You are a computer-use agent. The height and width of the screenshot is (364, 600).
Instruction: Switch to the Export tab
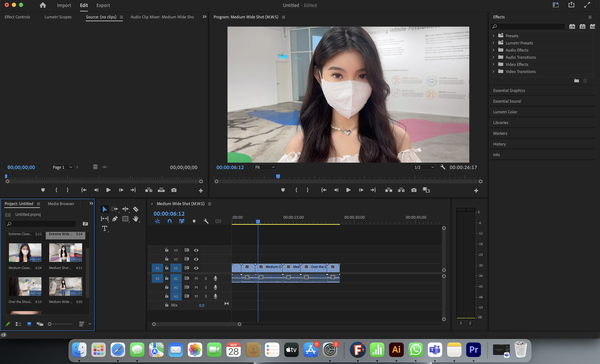pyautogui.click(x=103, y=5)
